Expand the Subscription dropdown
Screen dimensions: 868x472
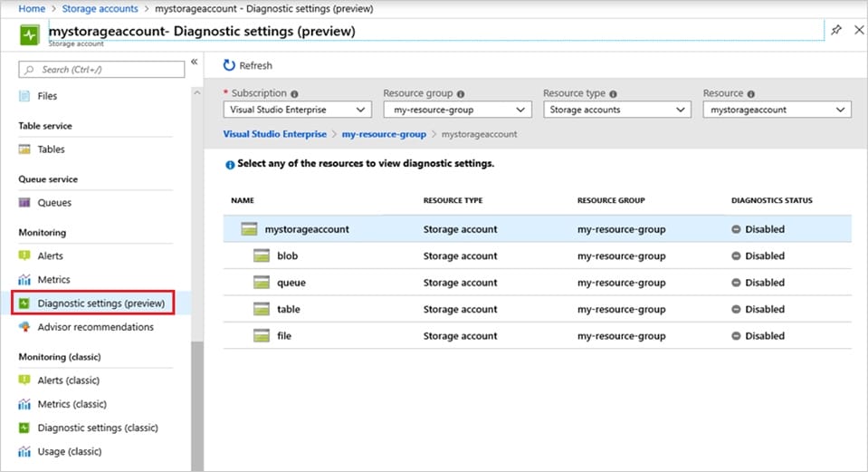coord(297,110)
